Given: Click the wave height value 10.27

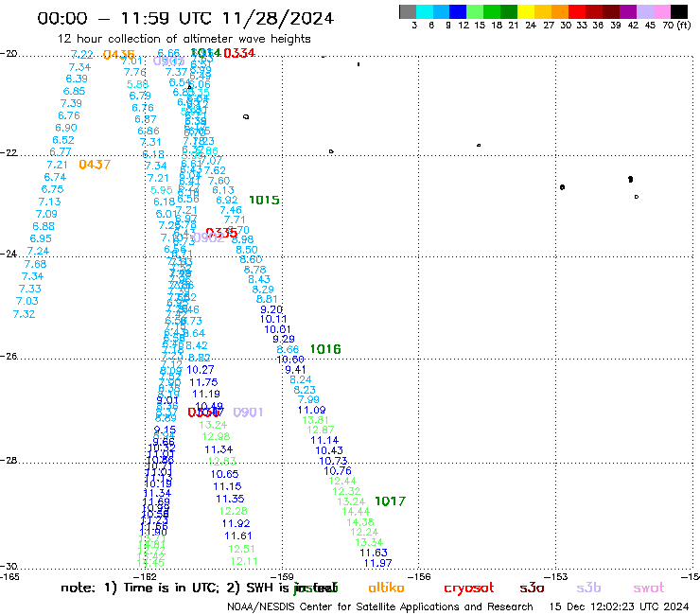Looking at the screenshot, I should (201, 370).
